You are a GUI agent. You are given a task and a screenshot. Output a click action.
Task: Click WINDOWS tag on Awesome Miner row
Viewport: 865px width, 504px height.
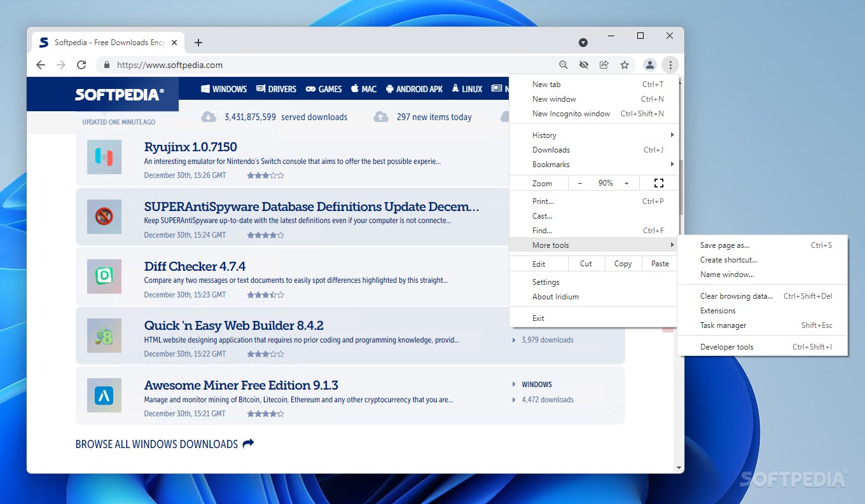[x=537, y=385]
